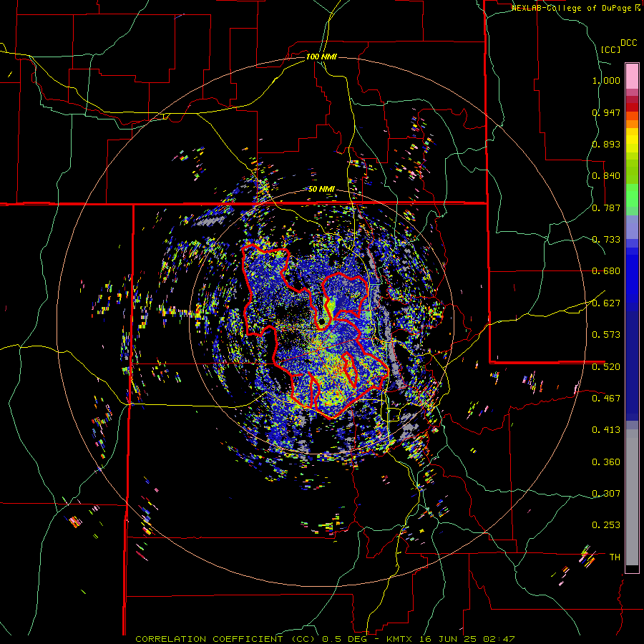
Task: Click the '100 NMI' range ring label
Action: point(321,57)
